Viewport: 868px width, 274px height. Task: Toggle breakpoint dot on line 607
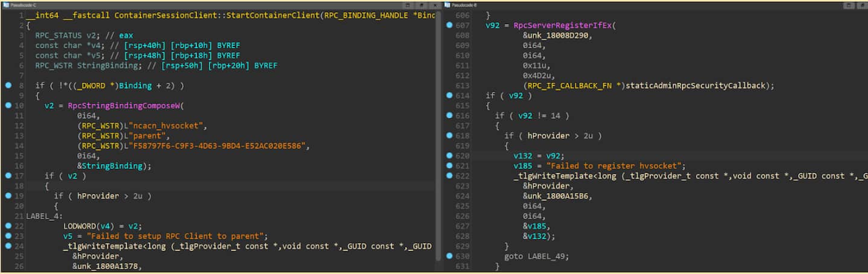(x=449, y=25)
